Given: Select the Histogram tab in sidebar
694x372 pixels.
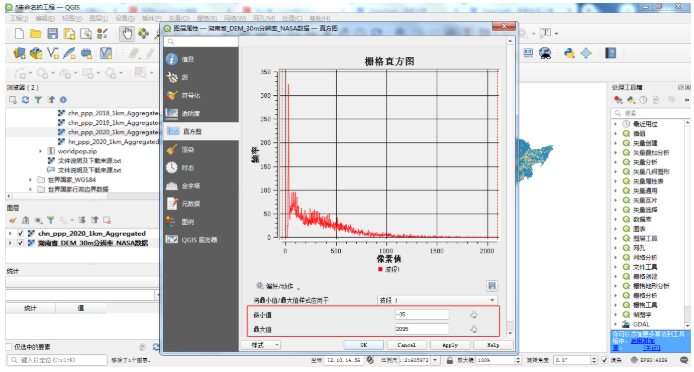Looking at the screenshot, I should tap(201, 132).
